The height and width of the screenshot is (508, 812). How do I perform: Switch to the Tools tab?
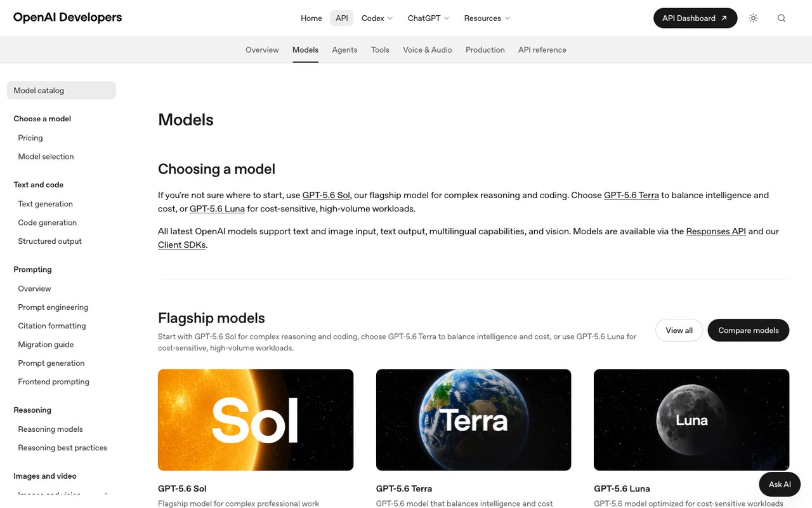pyautogui.click(x=380, y=50)
